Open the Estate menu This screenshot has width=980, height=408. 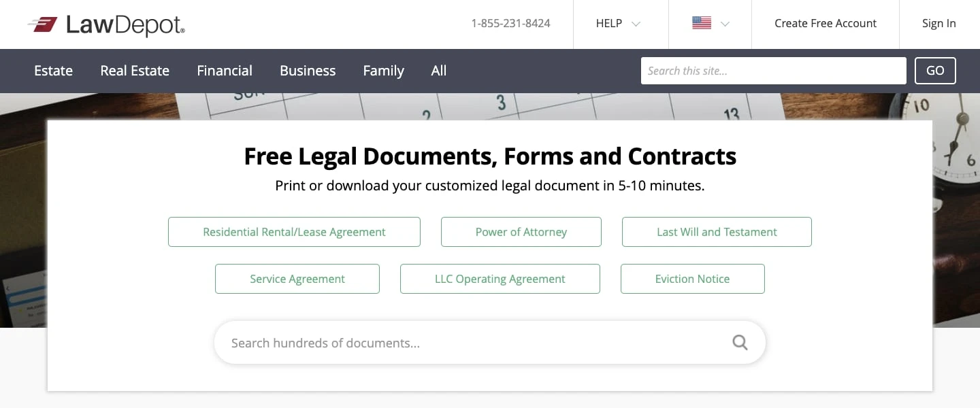pos(53,71)
